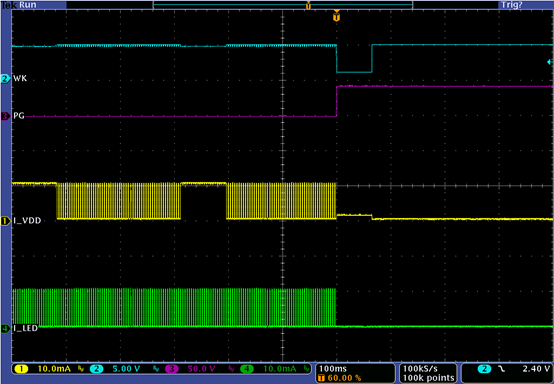Select the 5.00 V channel 2 scale readout
This screenshot has width=554, height=384.
click(126, 369)
